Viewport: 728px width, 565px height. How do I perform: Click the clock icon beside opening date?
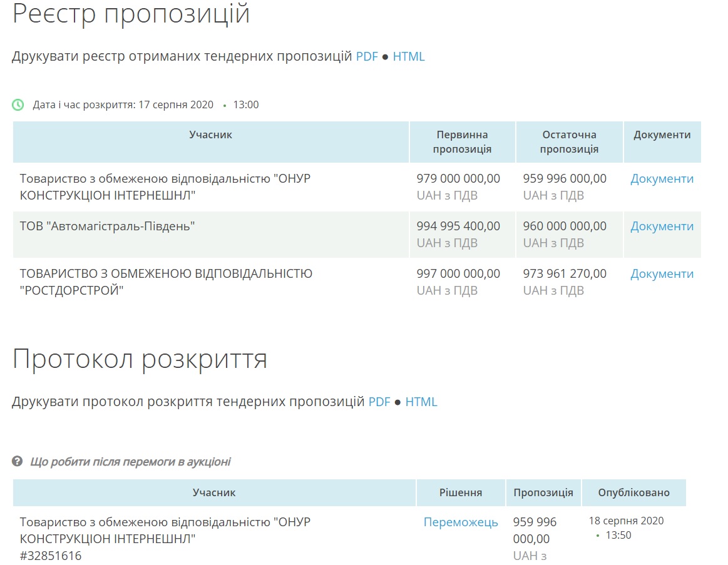click(18, 104)
